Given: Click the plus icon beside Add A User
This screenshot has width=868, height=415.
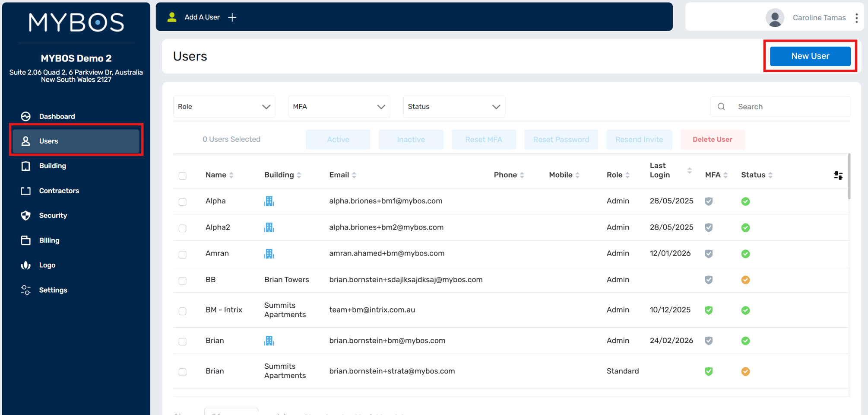Looking at the screenshot, I should click(x=232, y=17).
